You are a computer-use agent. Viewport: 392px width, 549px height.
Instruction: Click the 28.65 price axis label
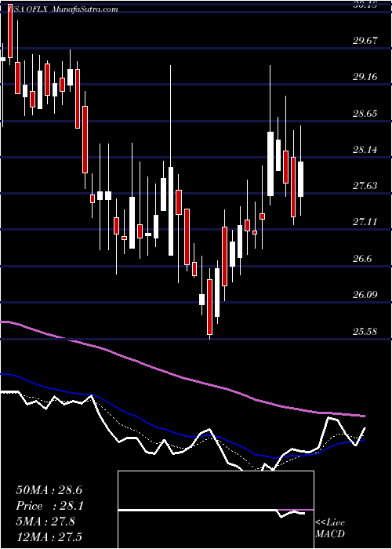coord(365,114)
